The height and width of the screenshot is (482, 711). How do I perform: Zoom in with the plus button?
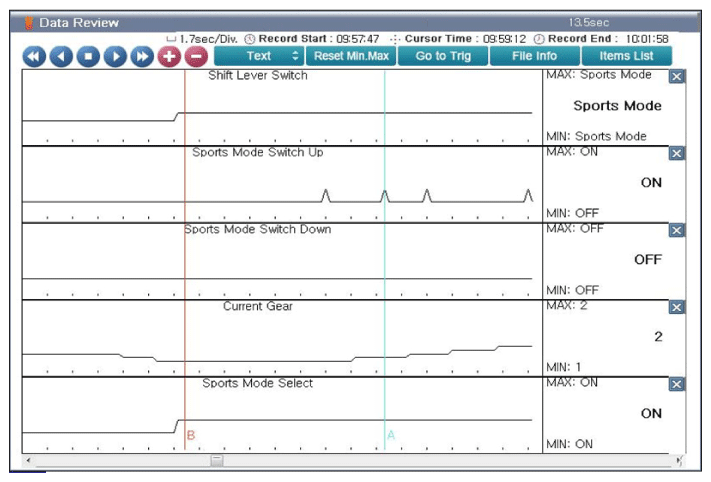(x=169, y=57)
